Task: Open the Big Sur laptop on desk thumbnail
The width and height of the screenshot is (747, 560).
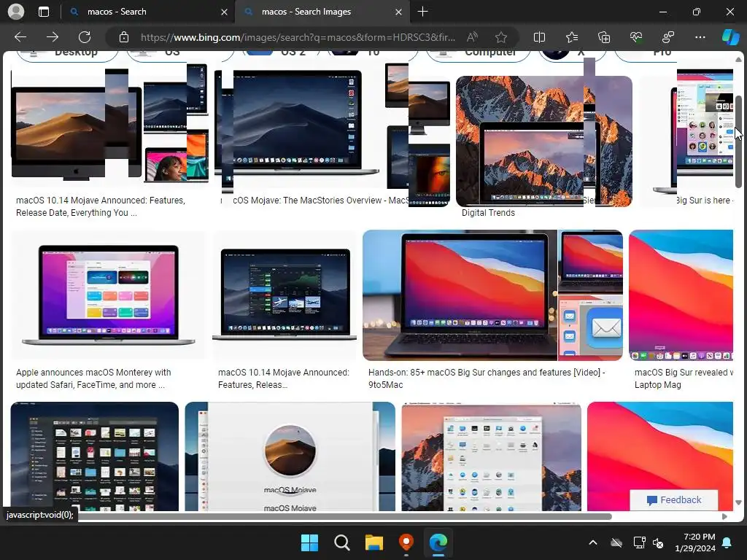Action: (460, 295)
